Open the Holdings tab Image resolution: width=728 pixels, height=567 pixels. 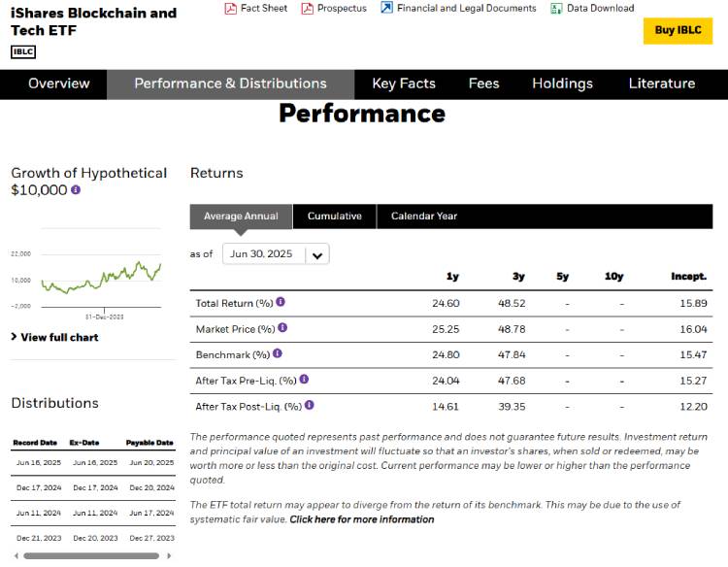click(x=562, y=83)
